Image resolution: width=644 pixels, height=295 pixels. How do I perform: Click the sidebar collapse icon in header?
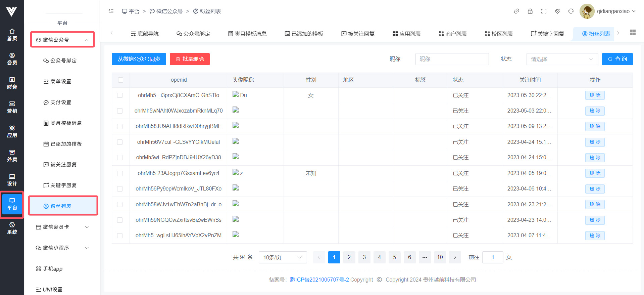pyautogui.click(x=111, y=11)
